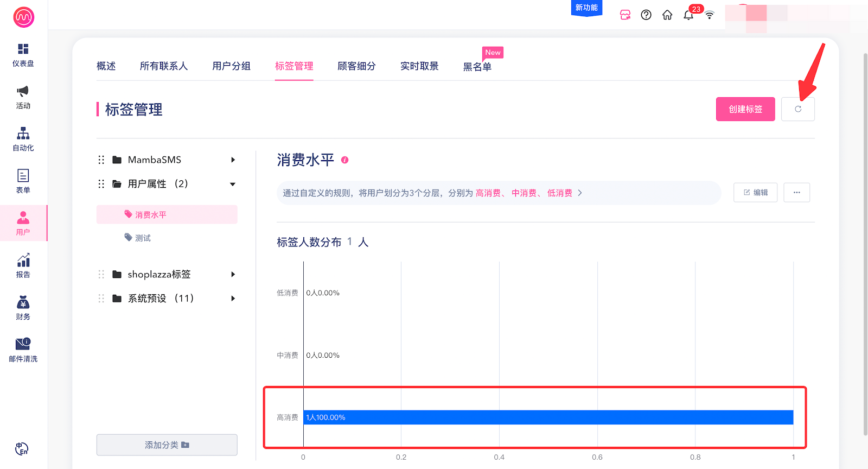This screenshot has width=868, height=469.
Task: Click the notification bell with 23 badge
Action: [x=688, y=15]
